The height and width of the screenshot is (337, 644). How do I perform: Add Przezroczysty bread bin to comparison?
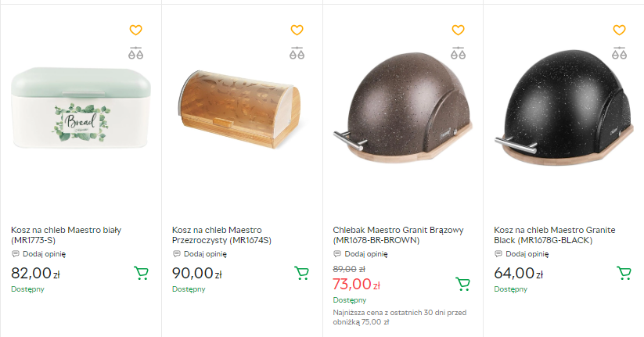(297, 54)
